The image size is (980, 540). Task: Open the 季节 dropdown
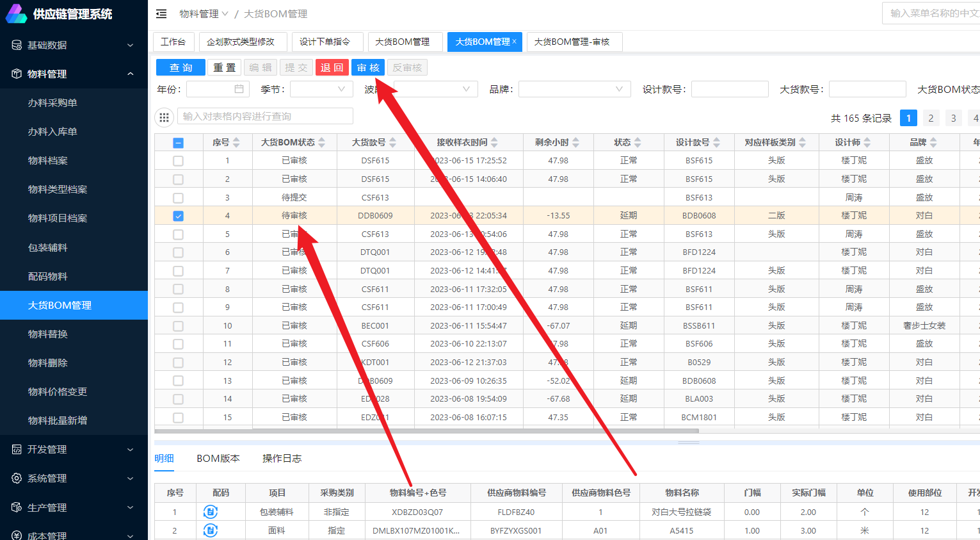coord(321,89)
